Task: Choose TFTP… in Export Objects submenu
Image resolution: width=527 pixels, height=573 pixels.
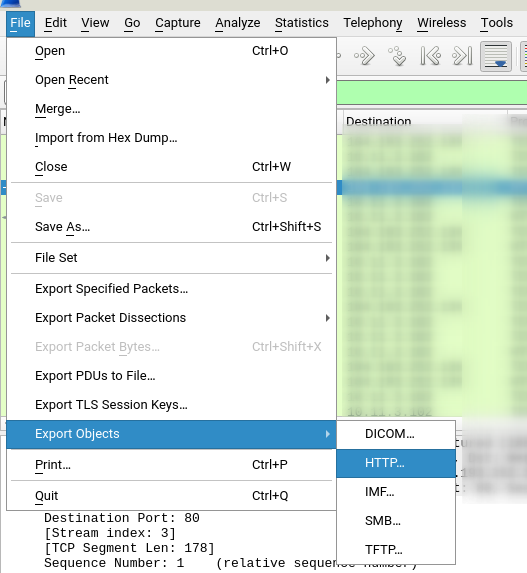Action: tap(396, 550)
